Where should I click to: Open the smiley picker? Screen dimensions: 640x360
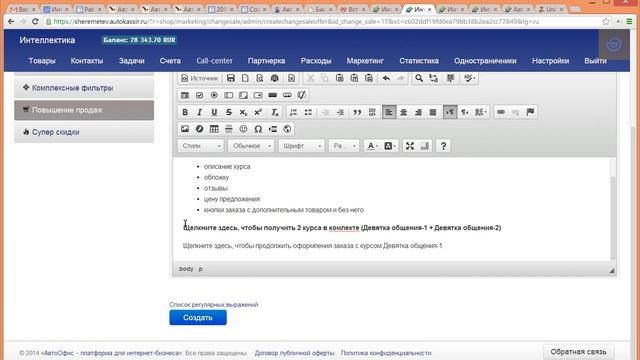tap(244, 129)
